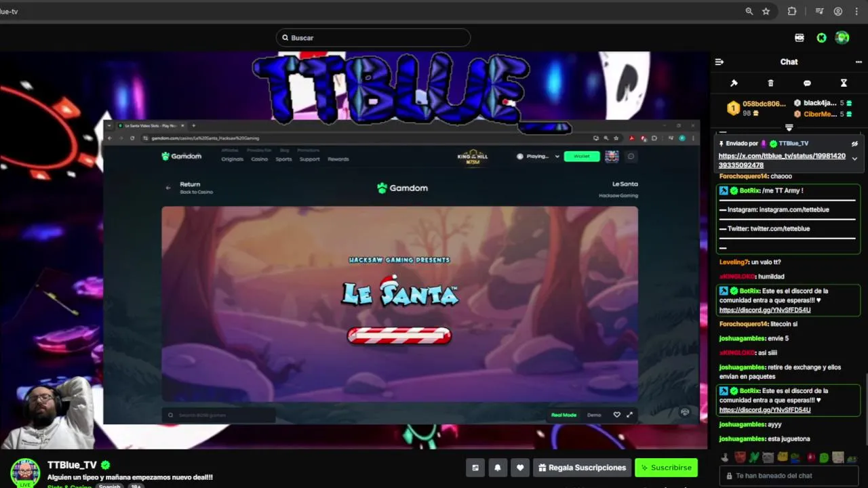Image resolution: width=868 pixels, height=488 pixels.
Task: Click the Regala Suscripciones button
Action: coord(581,468)
